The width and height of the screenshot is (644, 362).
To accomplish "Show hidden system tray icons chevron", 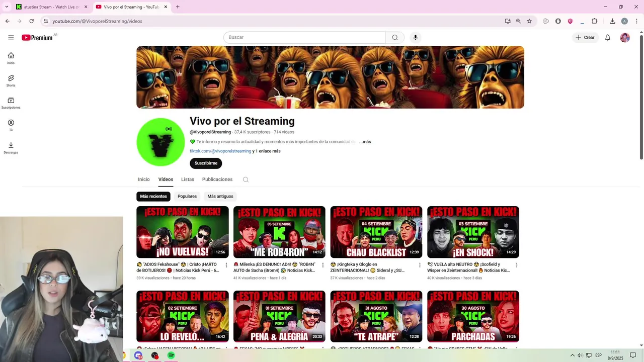I will click(x=572, y=355).
